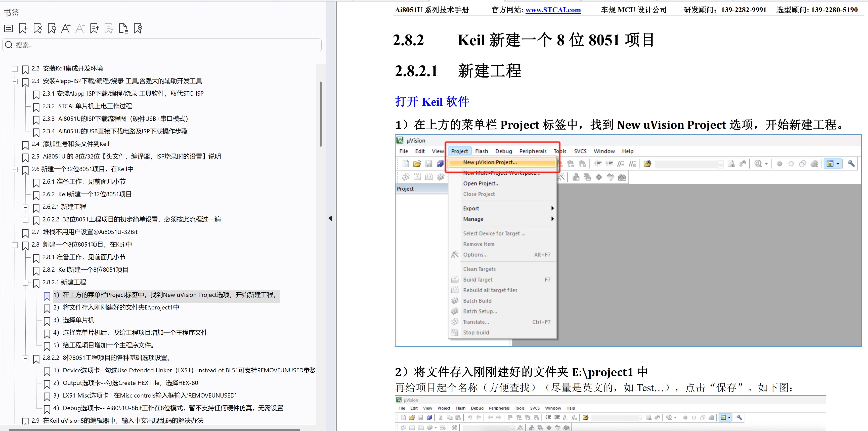Click the bookmarks panel vertical scrollbar

tap(321, 114)
